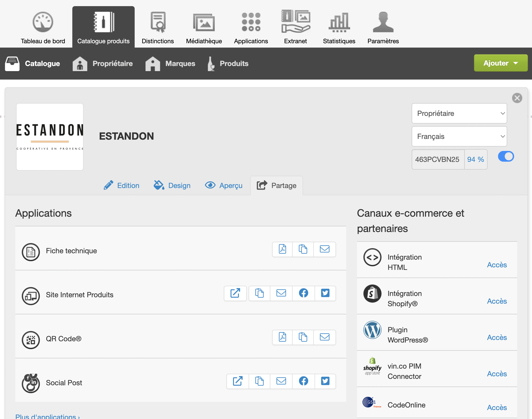Screen dimensions: 532x419
Task: Download Fiche technique as PDF
Action: coord(282,249)
